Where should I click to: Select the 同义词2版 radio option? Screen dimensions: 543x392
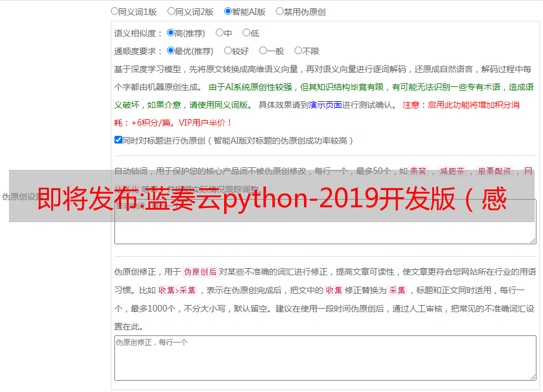[x=171, y=11]
